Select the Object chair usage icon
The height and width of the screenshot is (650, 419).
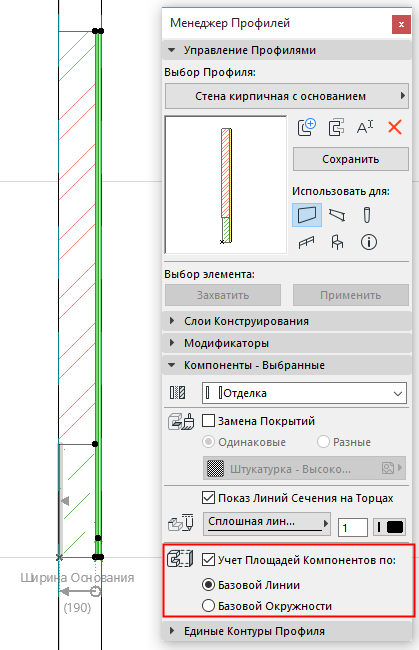[x=337, y=242]
